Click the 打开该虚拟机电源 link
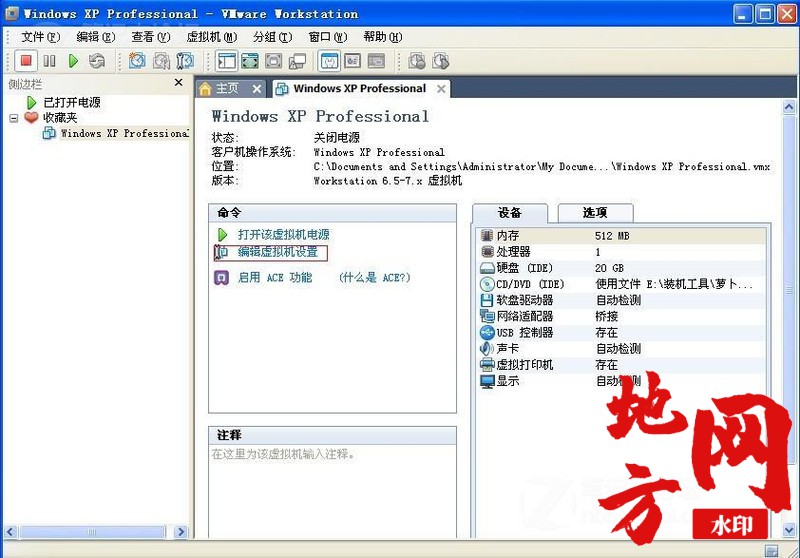The height and width of the screenshot is (558, 800). pyautogui.click(x=284, y=234)
